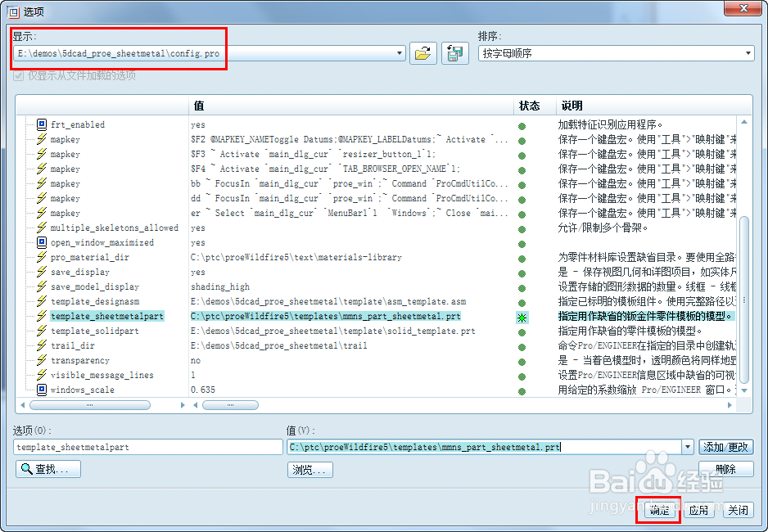Select the mapkey row with value bb
768x532 pixels.
point(66,183)
